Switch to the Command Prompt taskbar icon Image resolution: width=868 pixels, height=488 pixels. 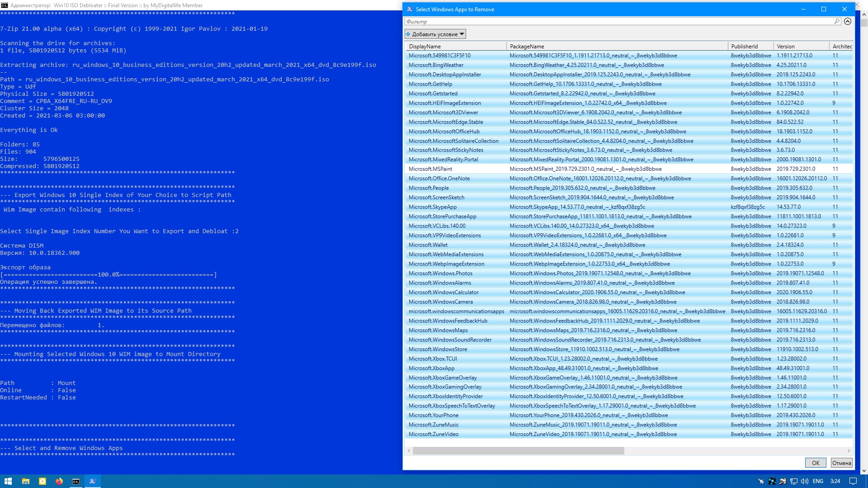coord(76,481)
